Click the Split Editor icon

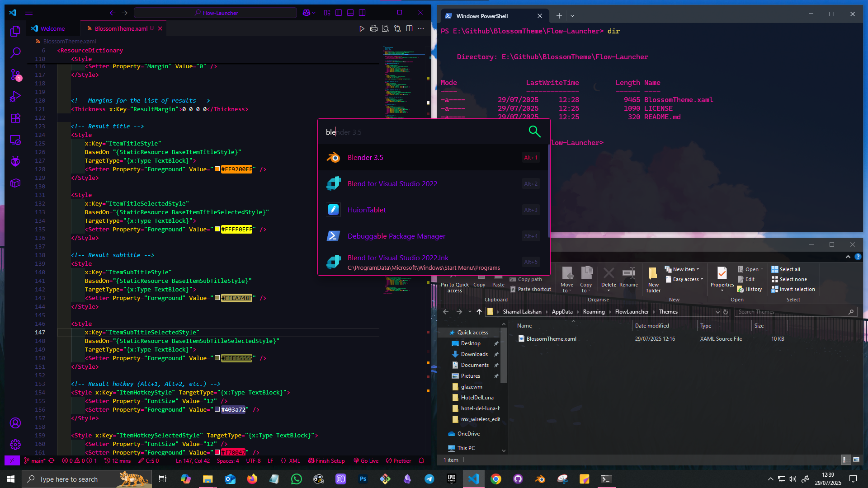409,28
